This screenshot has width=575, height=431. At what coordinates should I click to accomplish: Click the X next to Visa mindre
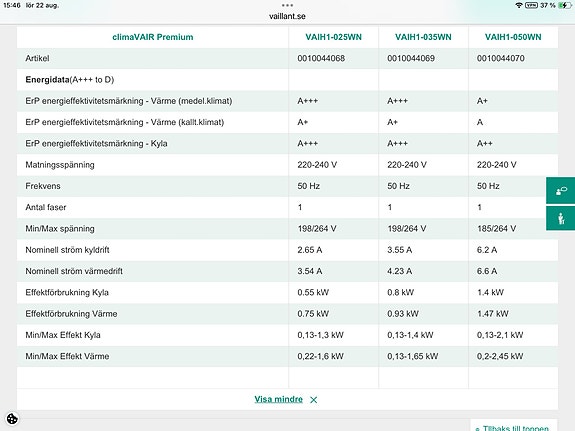click(314, 400)
